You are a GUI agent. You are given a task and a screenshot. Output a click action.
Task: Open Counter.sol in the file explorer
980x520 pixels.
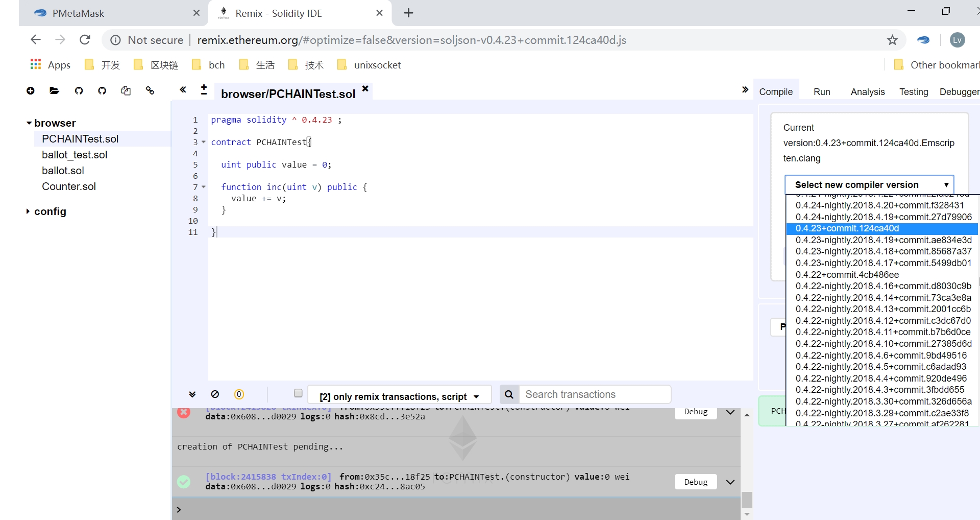pyautogui.click(x=69, y=186)
